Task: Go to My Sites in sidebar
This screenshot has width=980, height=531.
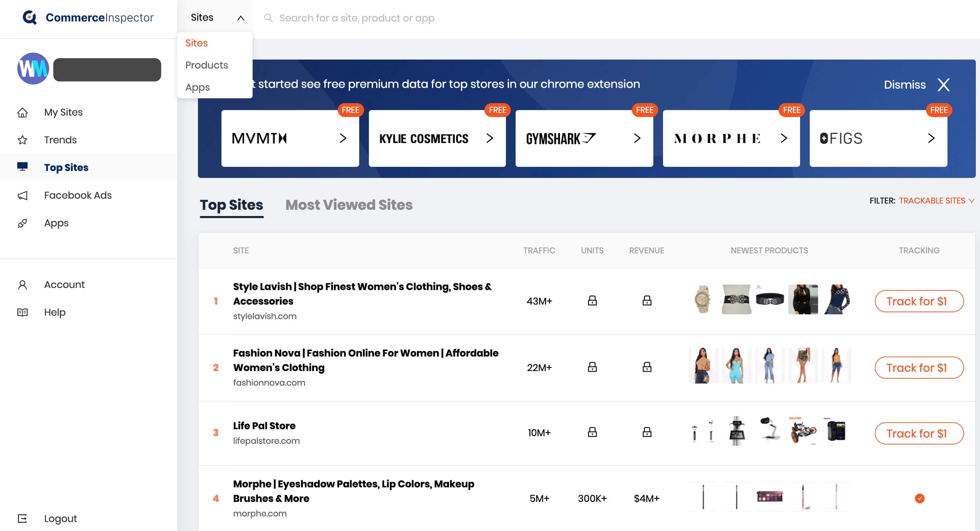Action: pos(63,112)
